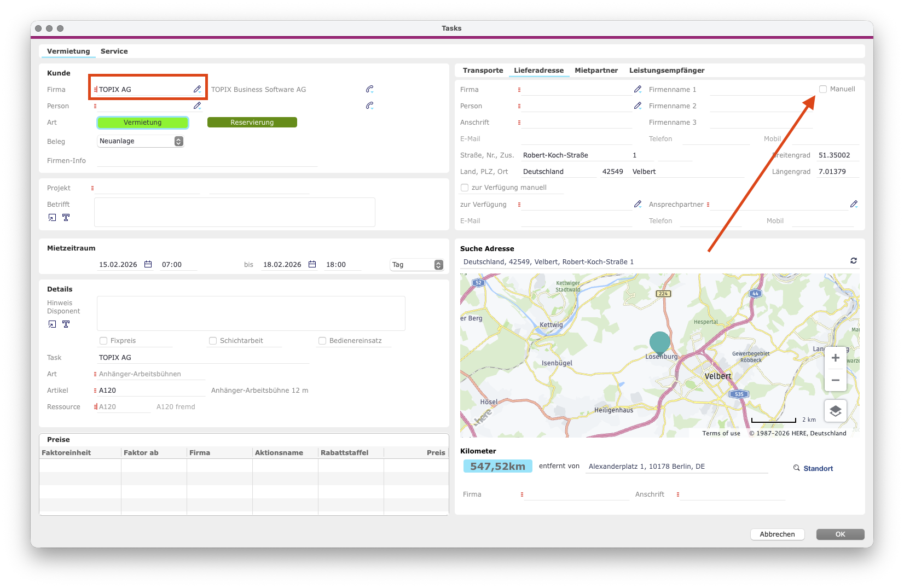Click the list marker beside Kilometer Firma field
The width and height of the screenshot is (904, 588).
[x=522, y=494]
